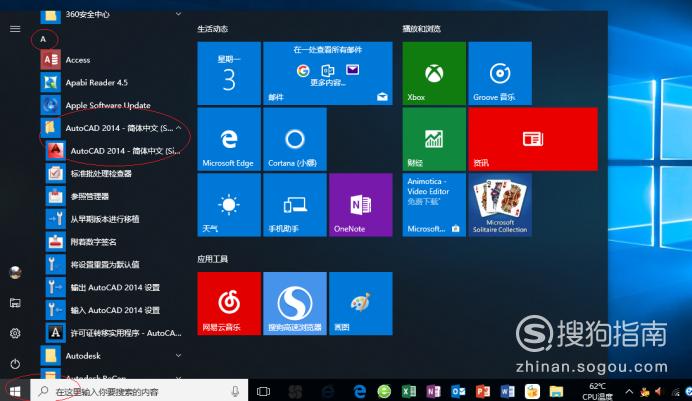
Task: Open the calendar tile showing 星期一 3
Action: [229, 73]
